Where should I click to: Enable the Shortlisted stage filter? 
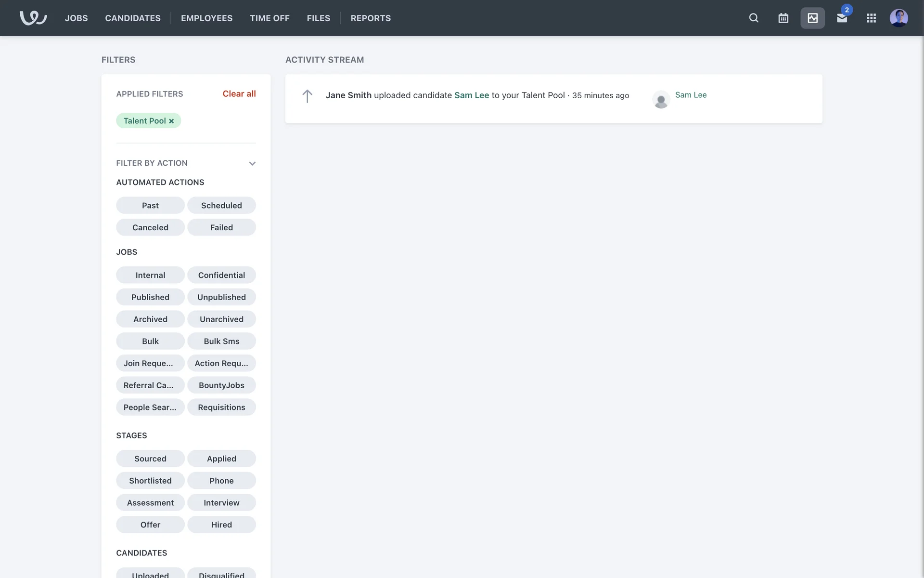pos(150,481)
